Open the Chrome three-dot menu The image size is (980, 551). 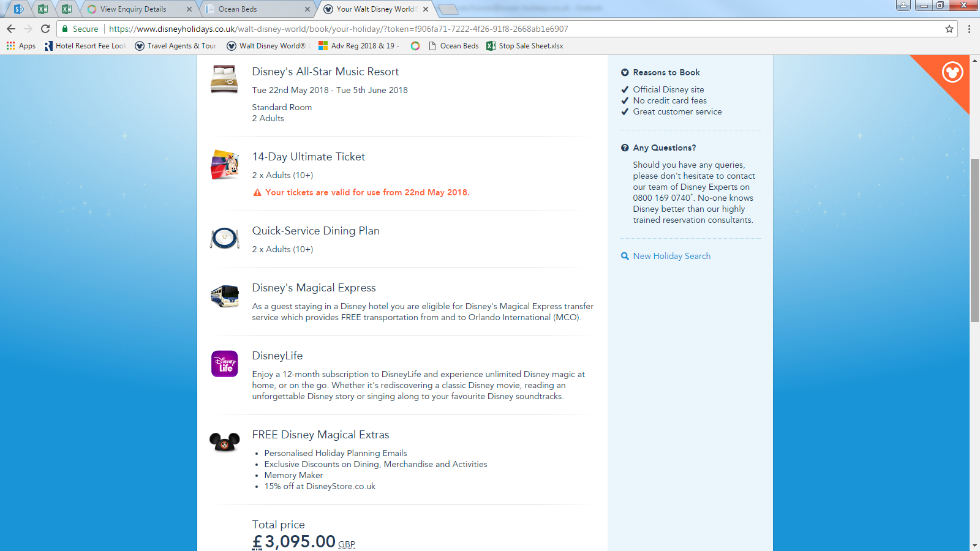(969, 29)
